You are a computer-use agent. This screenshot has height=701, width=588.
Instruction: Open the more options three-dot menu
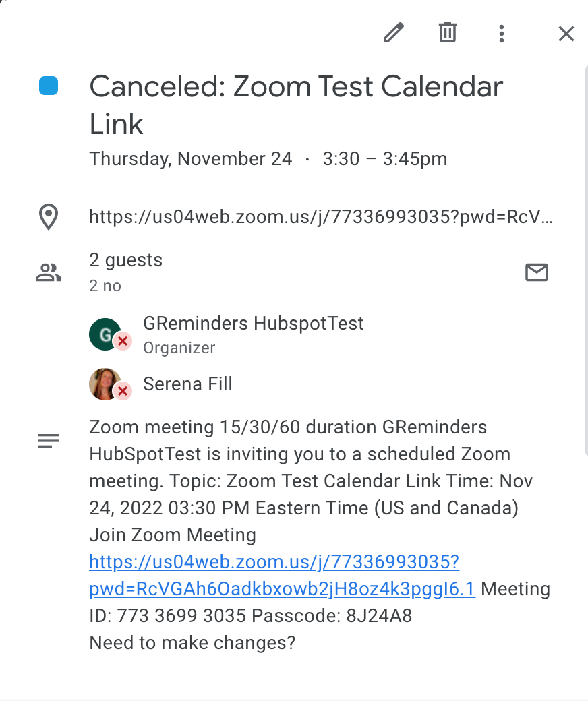[502, 33]
